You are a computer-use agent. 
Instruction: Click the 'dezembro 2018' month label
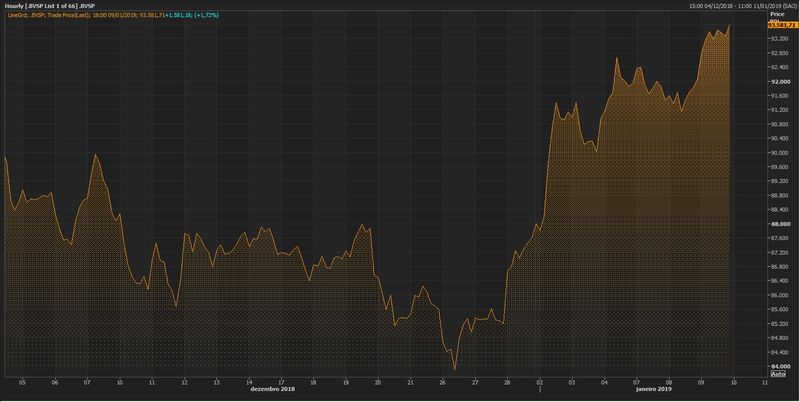pyautogui.click(x=271, y=388)
